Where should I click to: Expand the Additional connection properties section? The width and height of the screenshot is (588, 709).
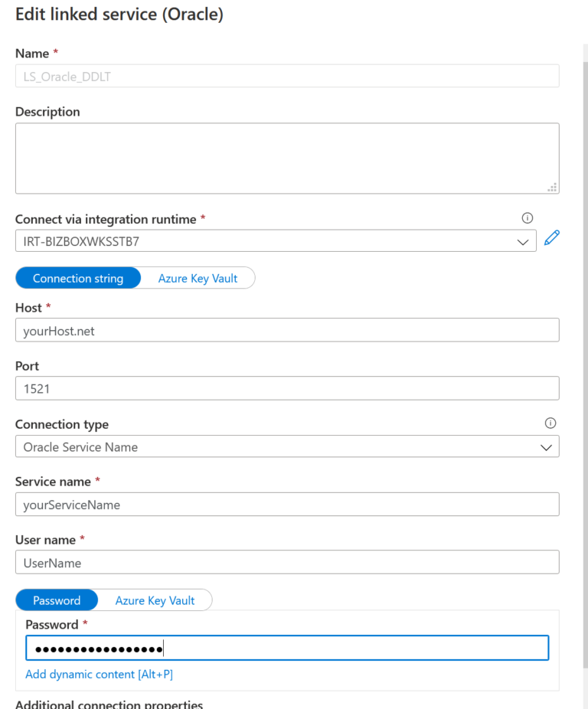click(109, 704)
